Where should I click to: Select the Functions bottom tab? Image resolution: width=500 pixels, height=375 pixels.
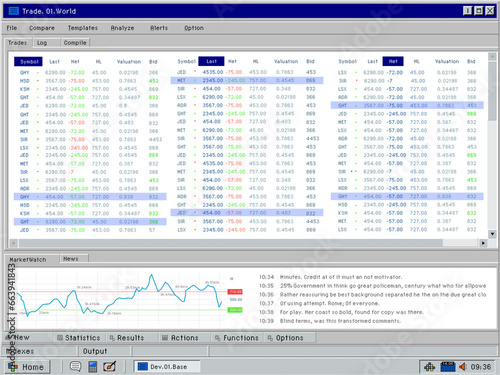pos(237,338)
